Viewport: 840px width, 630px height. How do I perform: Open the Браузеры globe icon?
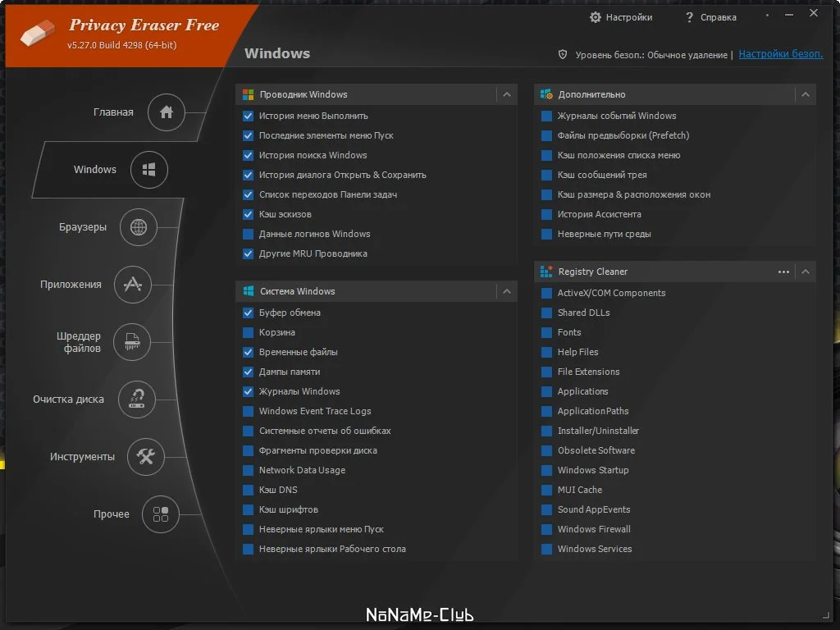point(138,227)
